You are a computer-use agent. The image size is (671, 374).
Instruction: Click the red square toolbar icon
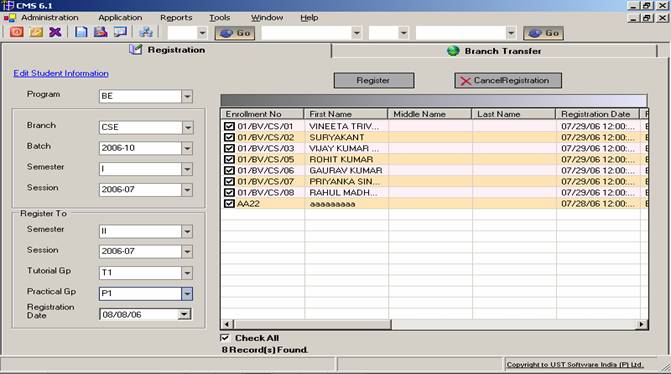(x=17, y=32)
